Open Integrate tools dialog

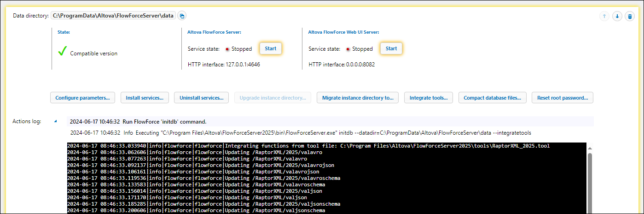click(428, 98)
